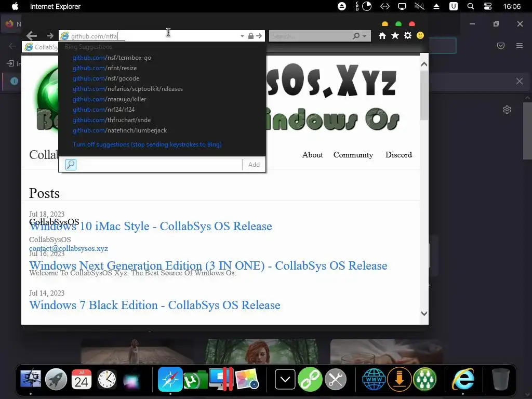Open Favorites with the star icon
Viewport: 532px width, 399px height.
tap(395, 36)
